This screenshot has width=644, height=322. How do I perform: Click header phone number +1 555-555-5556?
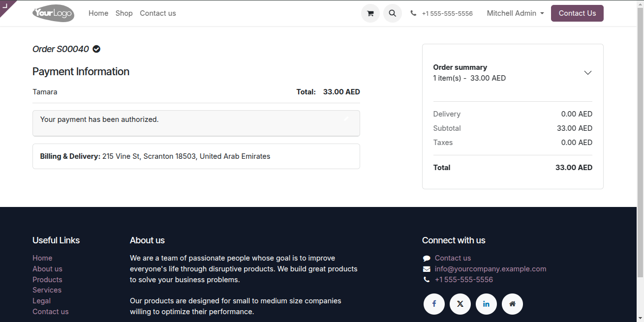447,14
